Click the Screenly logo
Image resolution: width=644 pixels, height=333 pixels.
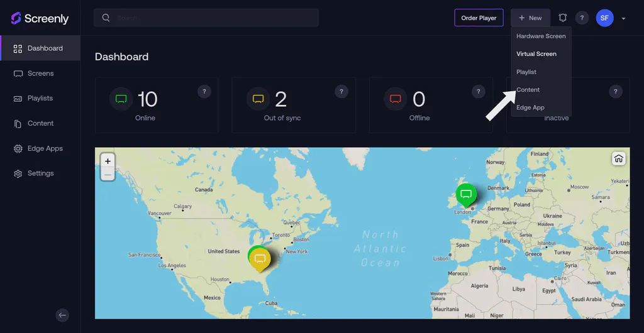tap(40, 18)
